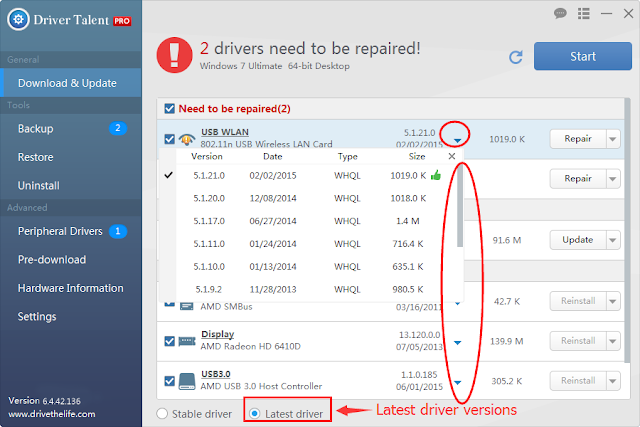The image size is (640, 427).
Task: Open the Download & Update section
Action: click(71, 83)
